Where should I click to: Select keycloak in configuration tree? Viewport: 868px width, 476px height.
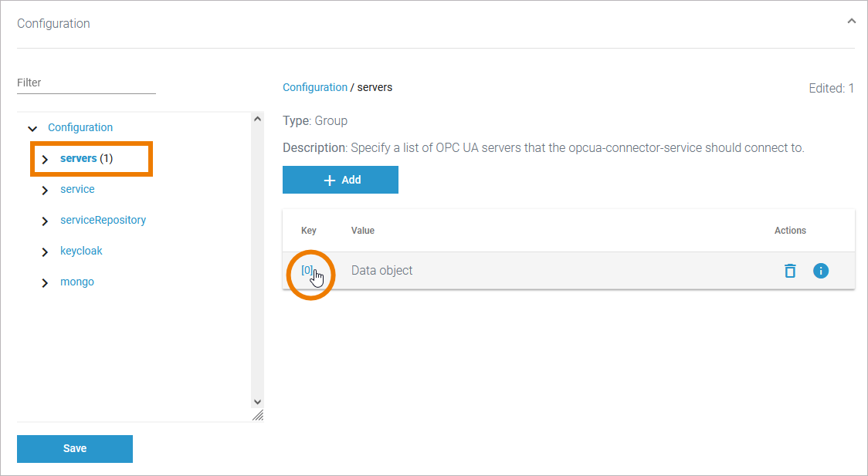(81, 251)
